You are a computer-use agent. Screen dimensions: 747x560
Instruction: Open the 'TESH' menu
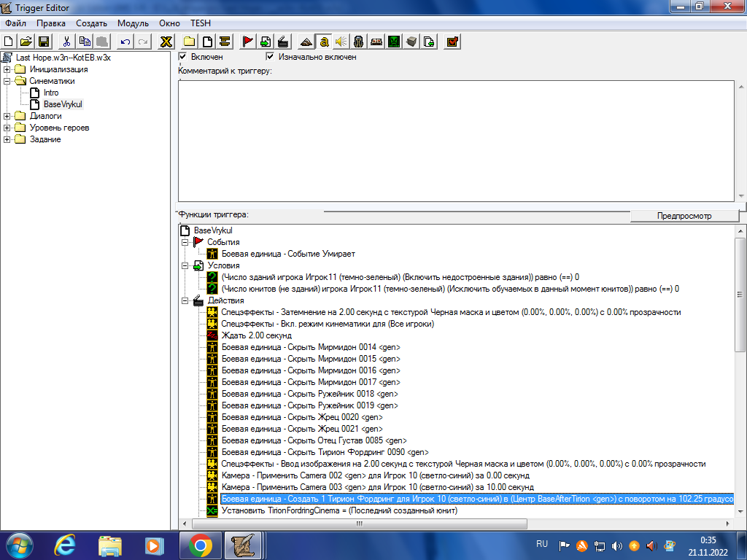point(201,23)
